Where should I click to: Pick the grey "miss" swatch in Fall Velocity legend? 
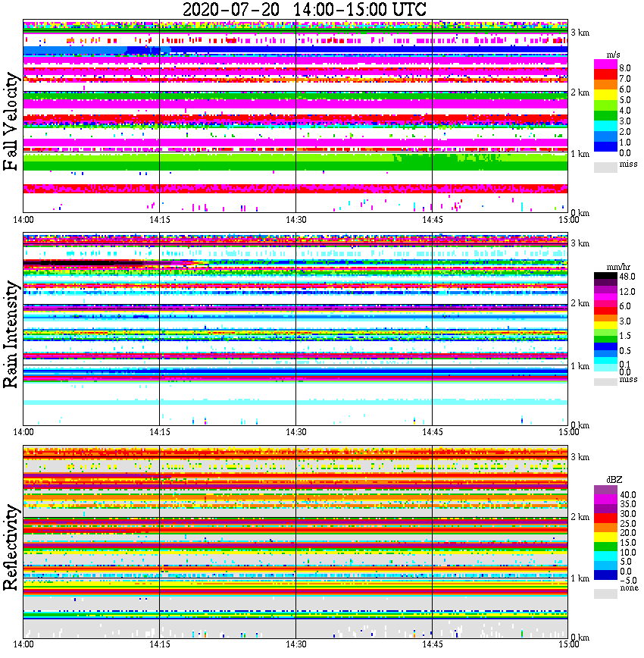click(605, 167)
